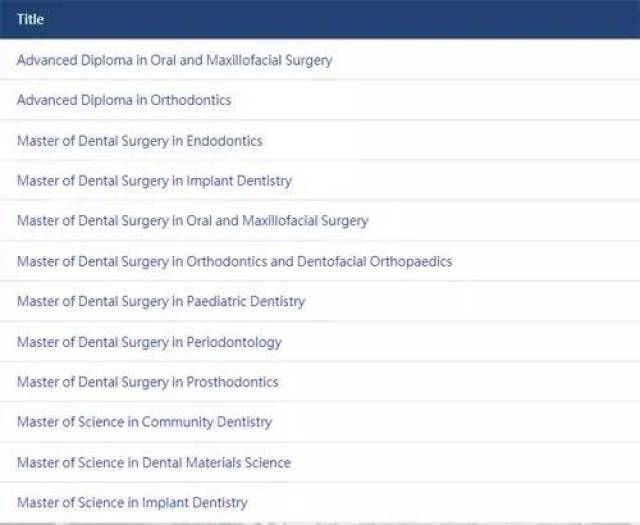This screenshot has width=640, height=525.
Task: Open Master of Science in Community Dentistry
Action: point(144,422)
